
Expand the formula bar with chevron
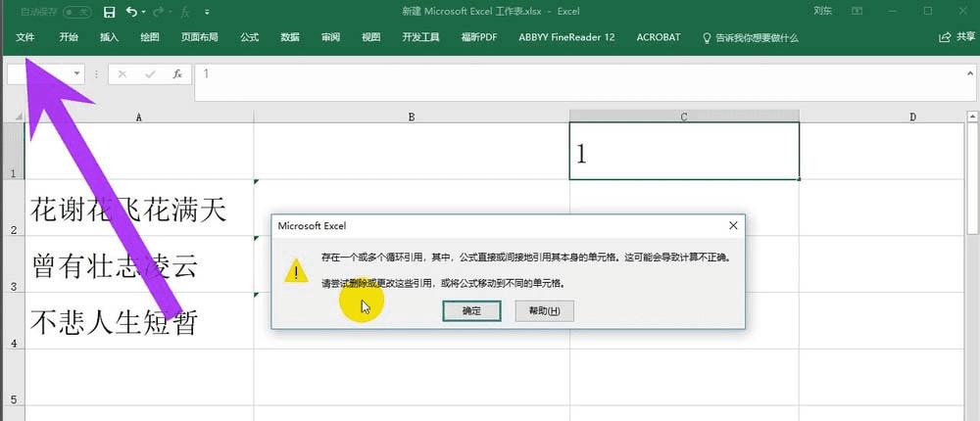pyautogui.click(x=970, y=73)
